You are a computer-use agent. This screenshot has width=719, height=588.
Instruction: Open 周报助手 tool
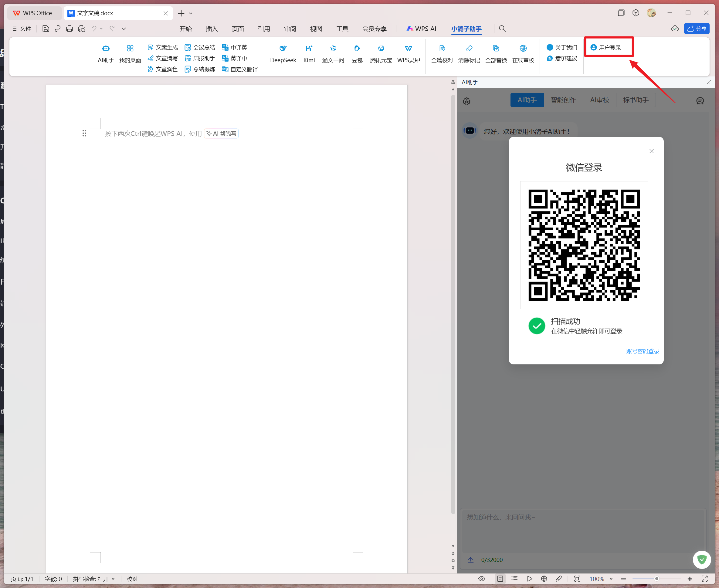pyautogui.click(x=200, y=58)
